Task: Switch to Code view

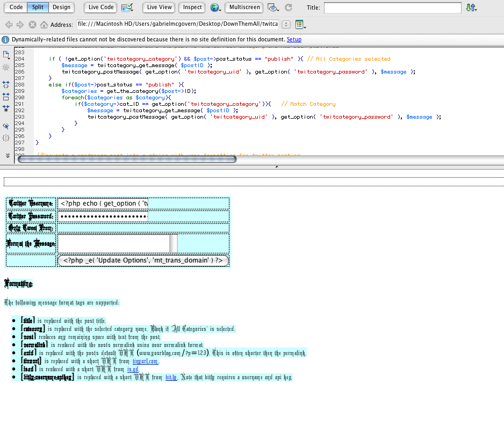Action: [x=16, y=8]
